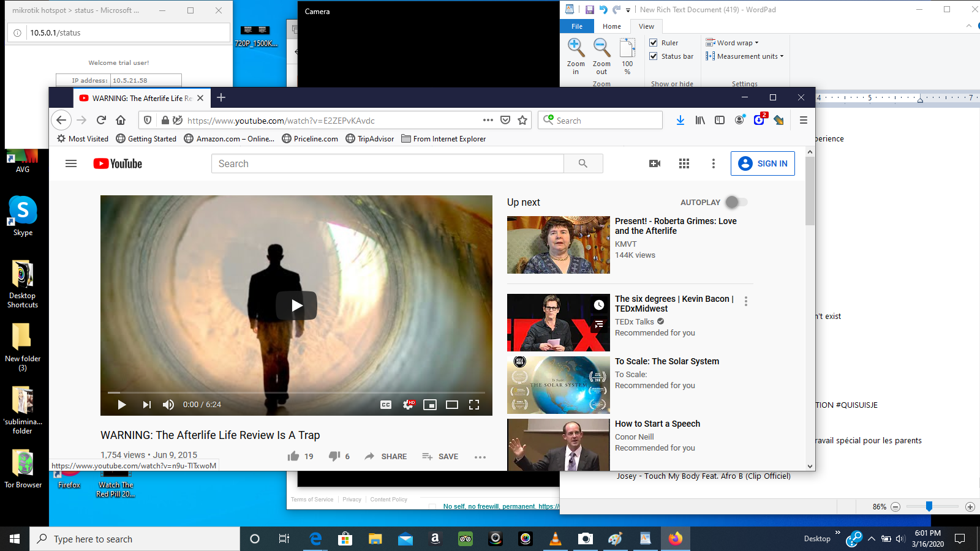Toggle the Autoplay switch
The height and width of the screenshot is (551, 980).
(736, 202)
